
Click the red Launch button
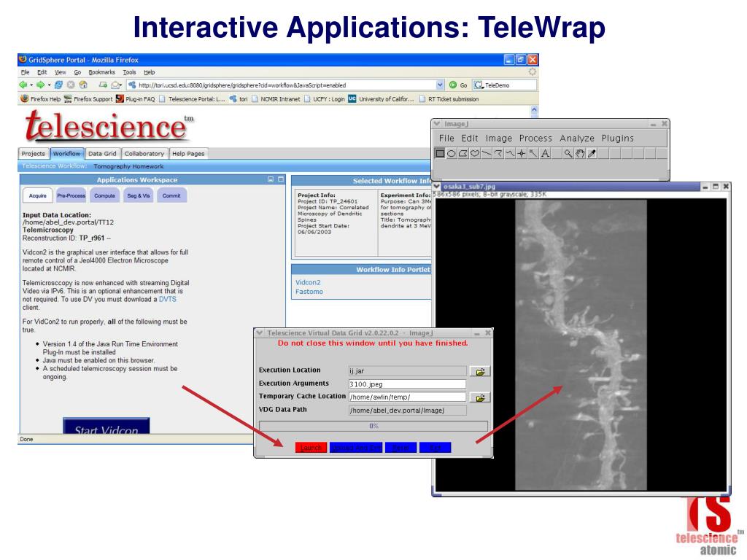[x=311, y=448]
